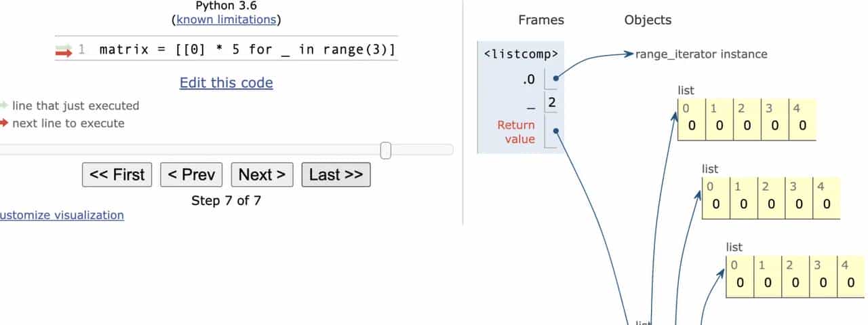
Task: Click the green arrow in the legend
Action: [x=4, y=105]
